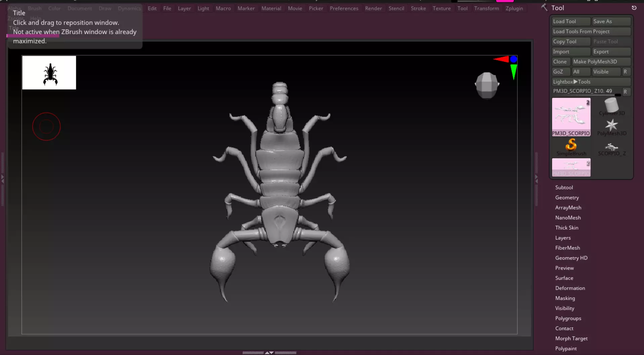Expand the Deformation subpalette
Image resolution: width=644 pixels, height=355 pixels.
[570, 288]
